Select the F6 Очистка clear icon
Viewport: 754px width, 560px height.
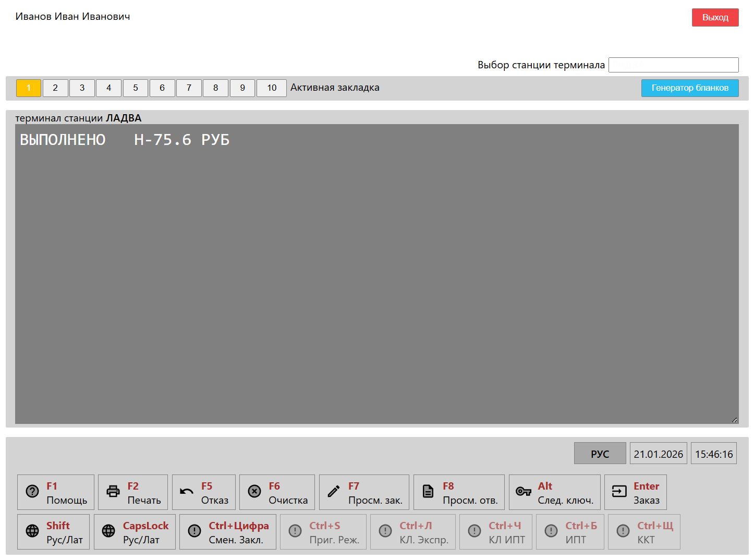254,492
